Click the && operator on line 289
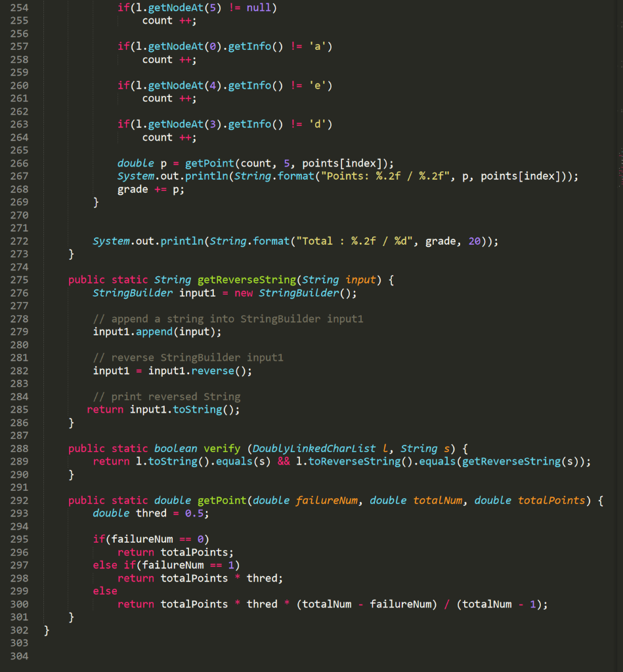Viewport: 623px width, 672px height. tap(284, 461)
